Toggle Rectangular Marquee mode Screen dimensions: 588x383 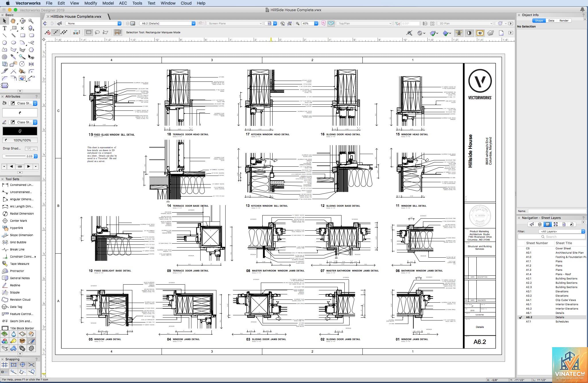(89, 32)
